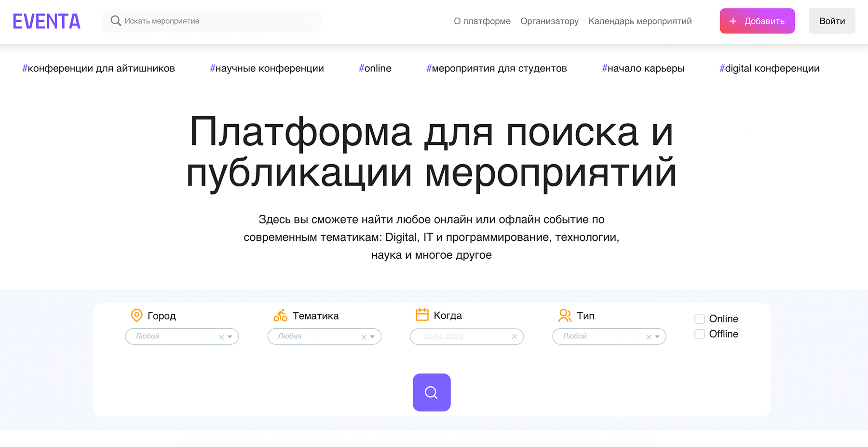Click the Войти login button
The image size is (868, 447).
click(831, 21)
